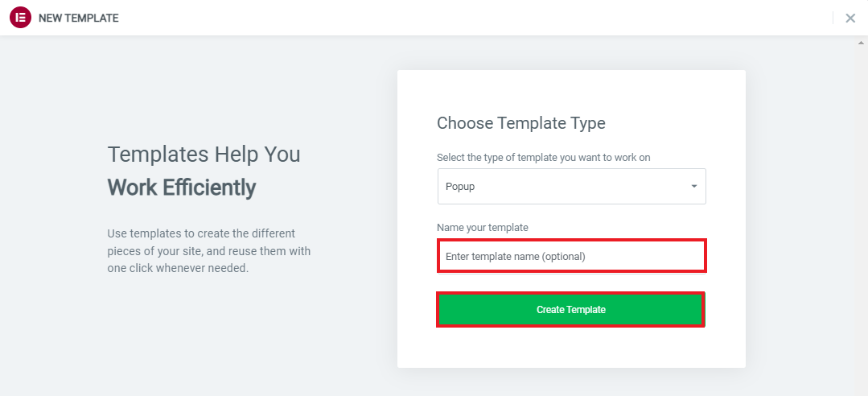
Task: Click the Select the type of template label
Action: [543, 158]
